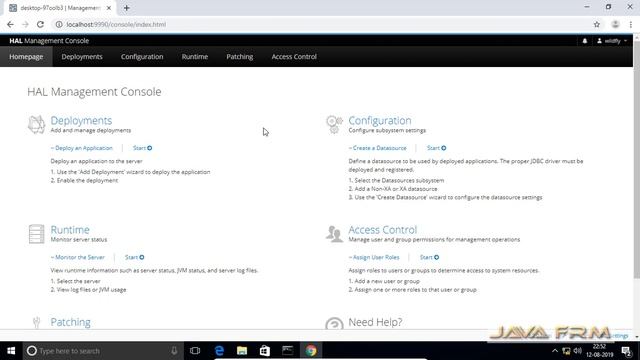Bookmark this page with star icon
Image resolution: width=640 pixels, height=360 pixels.
(x=596, y=24)
